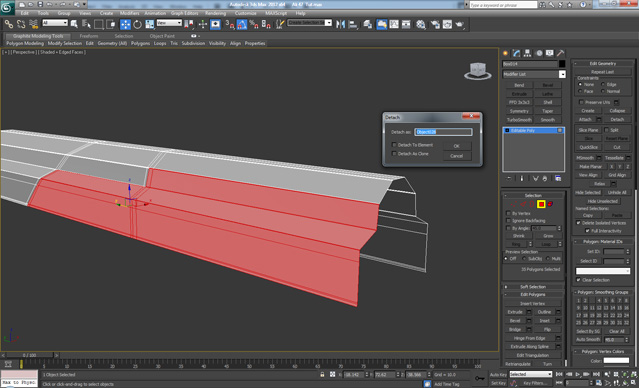Click Configure Modifier Sets icon

(x=558, y=179)
